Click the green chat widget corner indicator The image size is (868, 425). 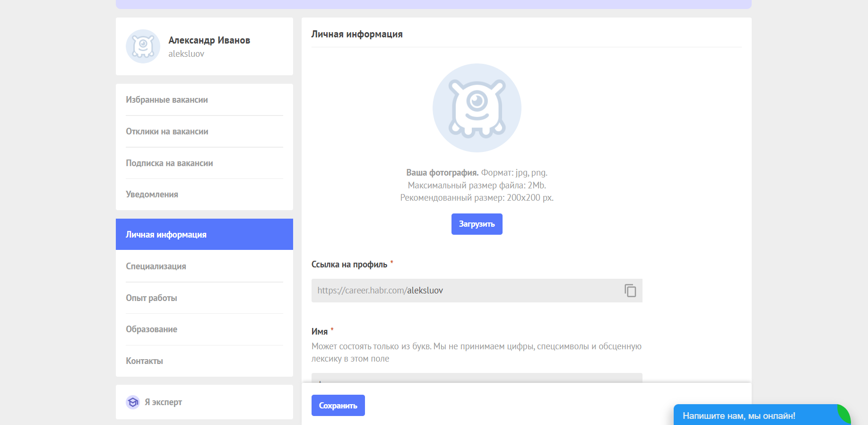[x=844, y=413]
